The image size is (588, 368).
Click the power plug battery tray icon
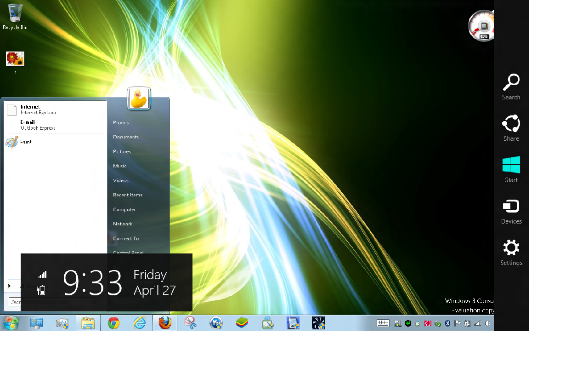[468, 323]
